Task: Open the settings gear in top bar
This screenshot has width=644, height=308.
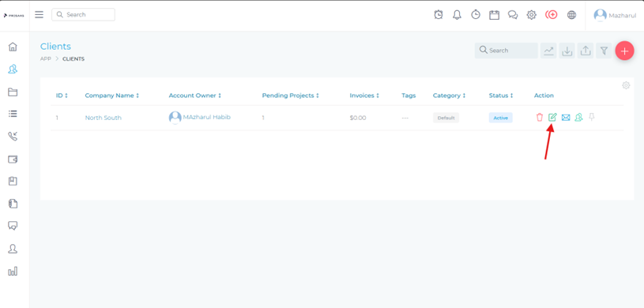Action: (x=532, y=15)
